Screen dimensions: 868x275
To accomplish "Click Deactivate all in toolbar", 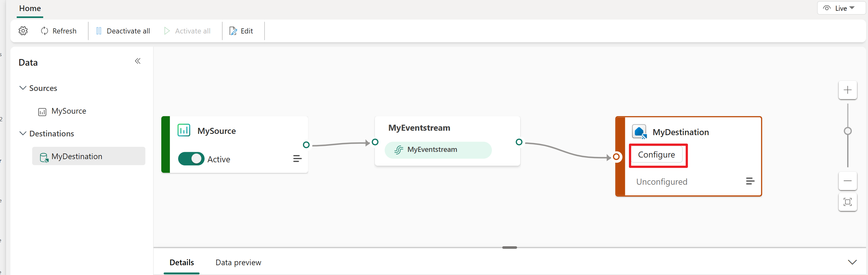I will [x=123, y=31].
